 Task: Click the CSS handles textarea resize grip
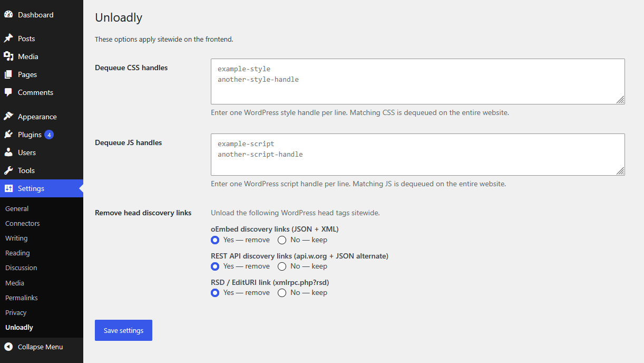click(x=621, y=100)
